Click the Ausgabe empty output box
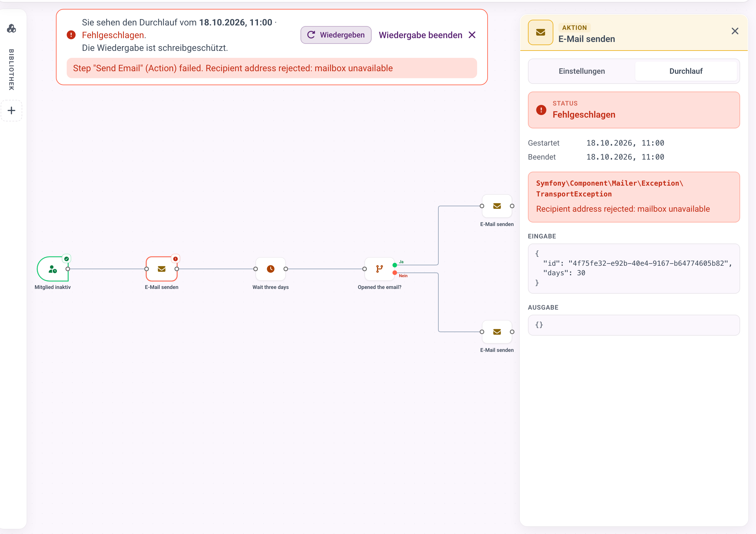This screenshot has height=534, width=756. (x=633, y=325)
